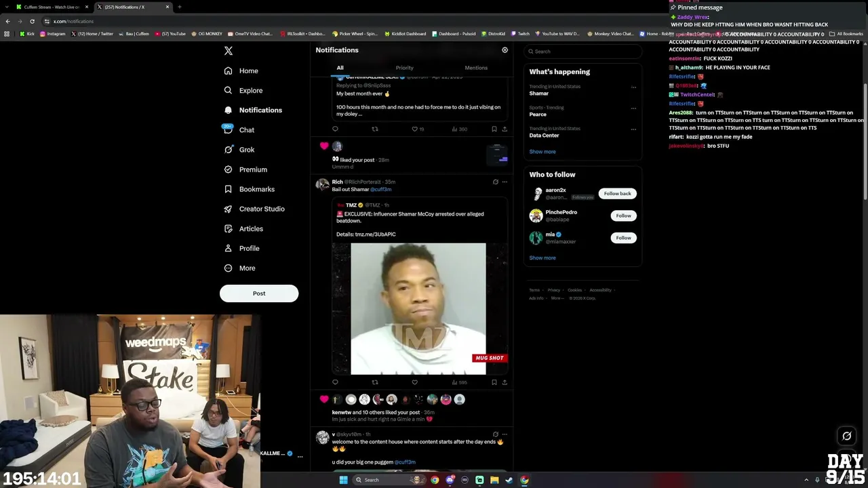Click the tmz.me/3UbAPIC link
Screen dimensions: 868x488
click(x=375, y=235)
